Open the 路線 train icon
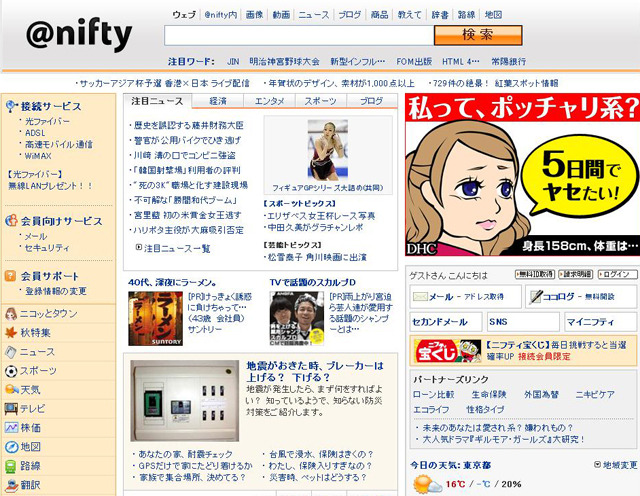The image size is (640, 496). pos(9,465)
